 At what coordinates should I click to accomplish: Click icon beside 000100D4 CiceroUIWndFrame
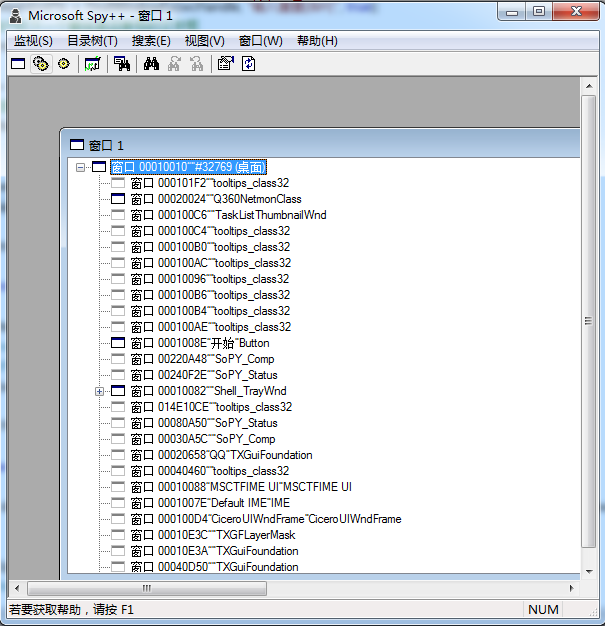click(118, 519)
